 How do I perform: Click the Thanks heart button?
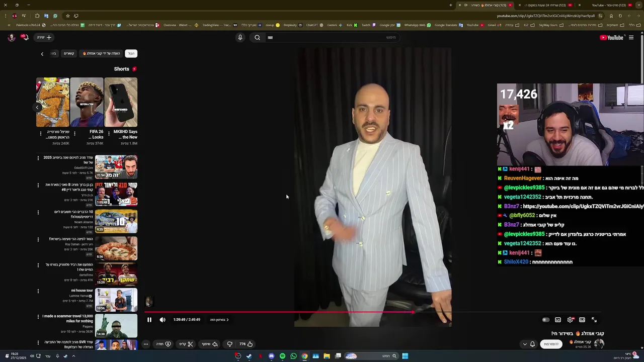click(x=164, y=344)
